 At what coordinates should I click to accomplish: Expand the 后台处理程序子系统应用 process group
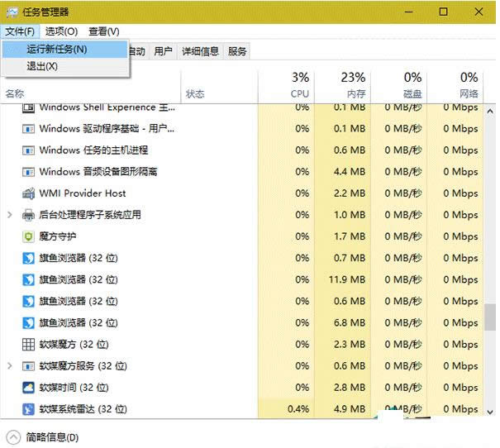(x=10, y=215)
